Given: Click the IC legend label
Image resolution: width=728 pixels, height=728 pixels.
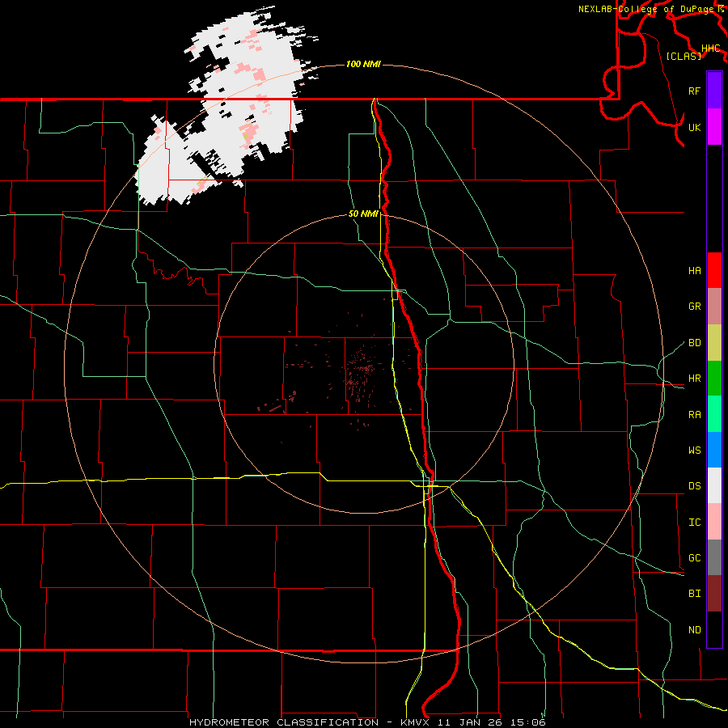Looking at the screenshot, I should pos(694,523).
